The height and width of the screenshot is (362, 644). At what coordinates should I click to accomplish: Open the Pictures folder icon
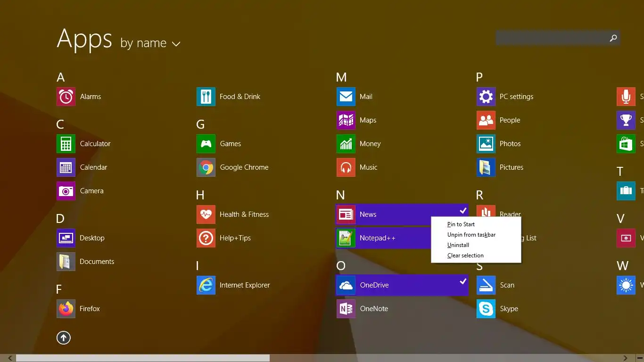486,167
